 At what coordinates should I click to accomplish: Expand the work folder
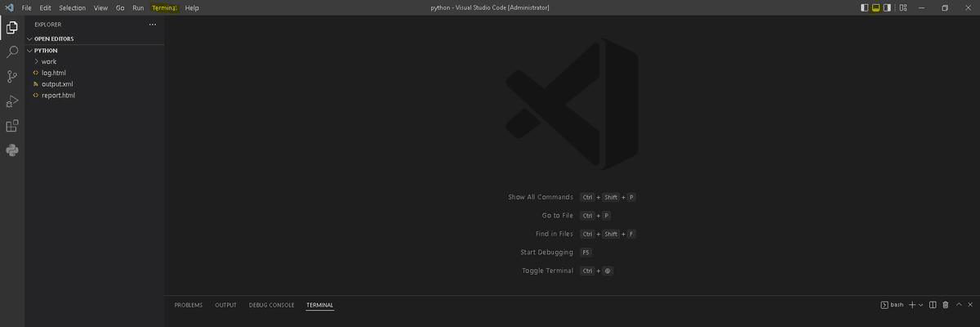[x=95, y=61]
